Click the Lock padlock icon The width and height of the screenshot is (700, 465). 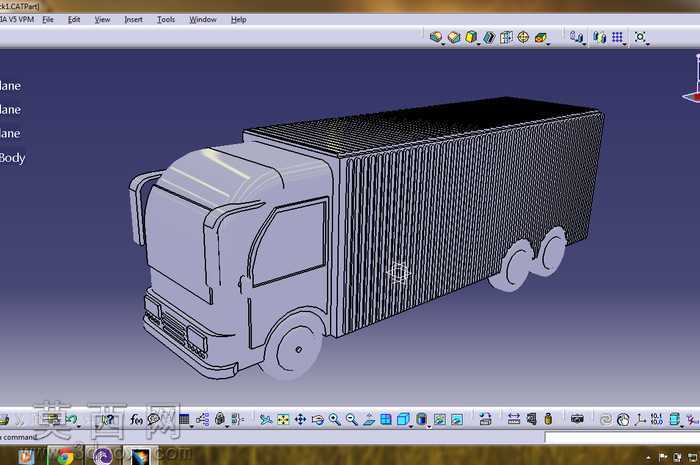coord(220,419)
